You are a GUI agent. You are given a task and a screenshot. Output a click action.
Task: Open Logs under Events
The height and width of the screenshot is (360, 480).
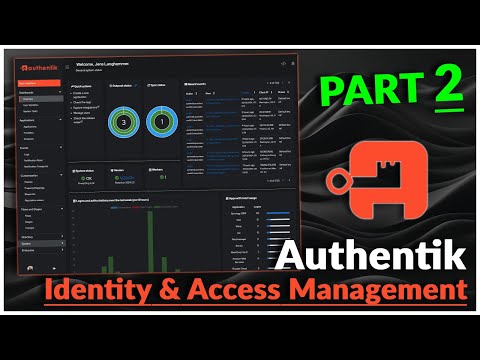[x=27, y=154]
